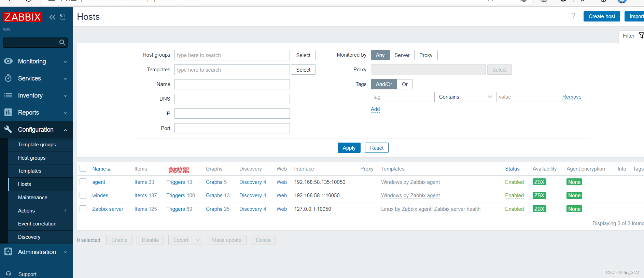Open Zabbix server health template link
This screenshot has height=278, width=644.
[457, 209]
